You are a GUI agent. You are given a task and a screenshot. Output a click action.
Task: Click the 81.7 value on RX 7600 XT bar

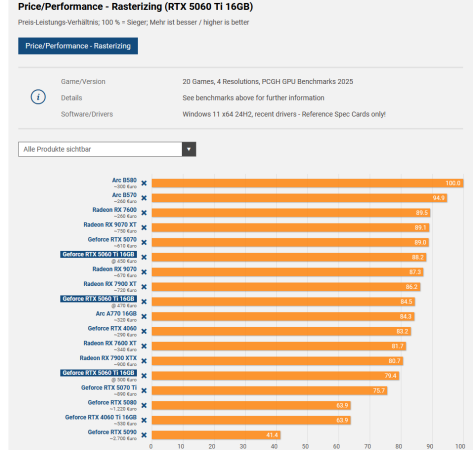pyautogui.click(x=397, y=346)
